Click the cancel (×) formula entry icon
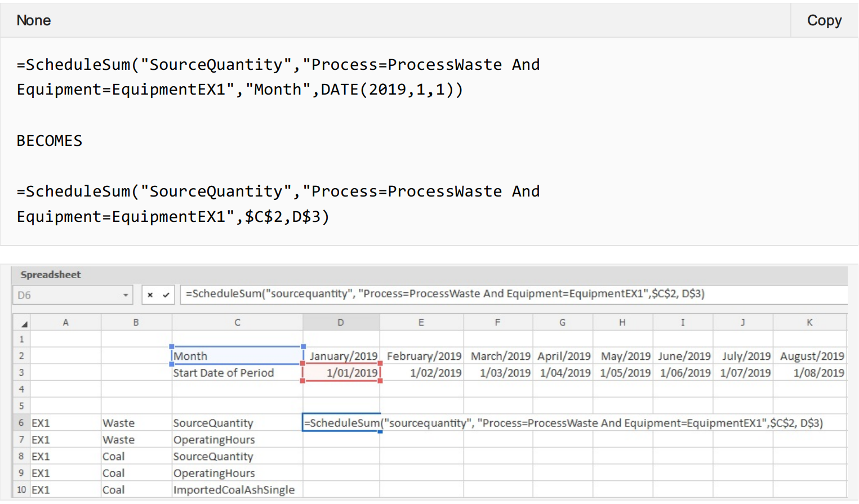This screenshot has height=504, width=859. pyautogui.click(x=150, y=295)
